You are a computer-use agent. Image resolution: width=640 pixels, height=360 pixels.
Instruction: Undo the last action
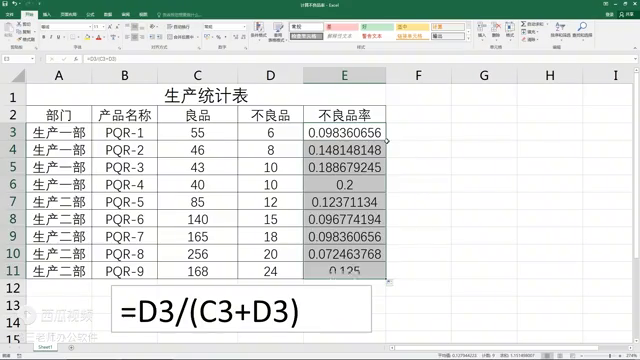[x=14, y=4]
